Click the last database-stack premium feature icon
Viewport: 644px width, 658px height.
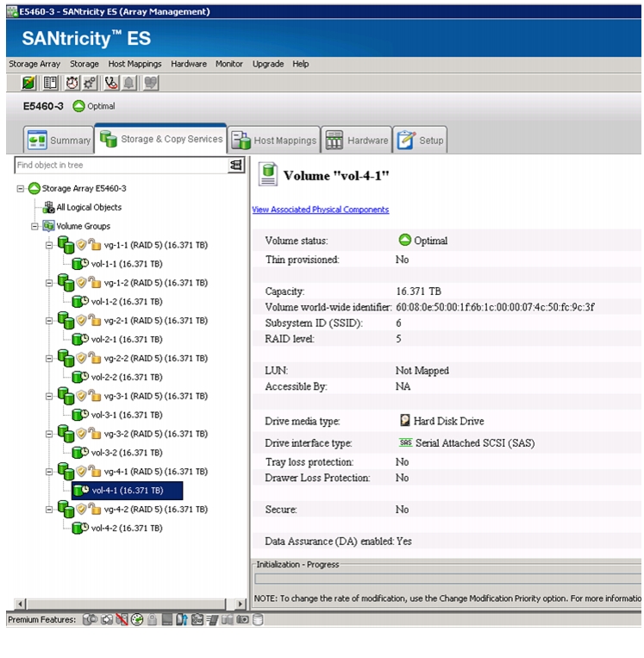(x=258, y=619)
